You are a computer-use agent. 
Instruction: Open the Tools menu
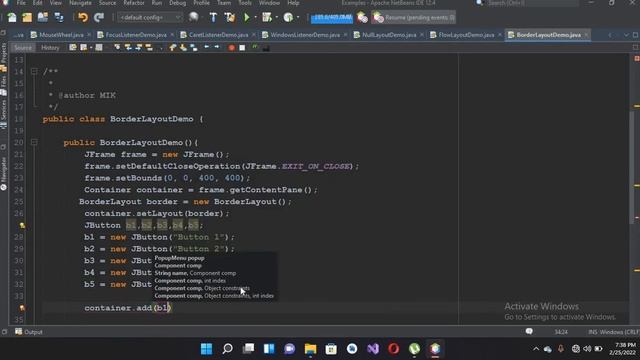click(x=245, y=3)
